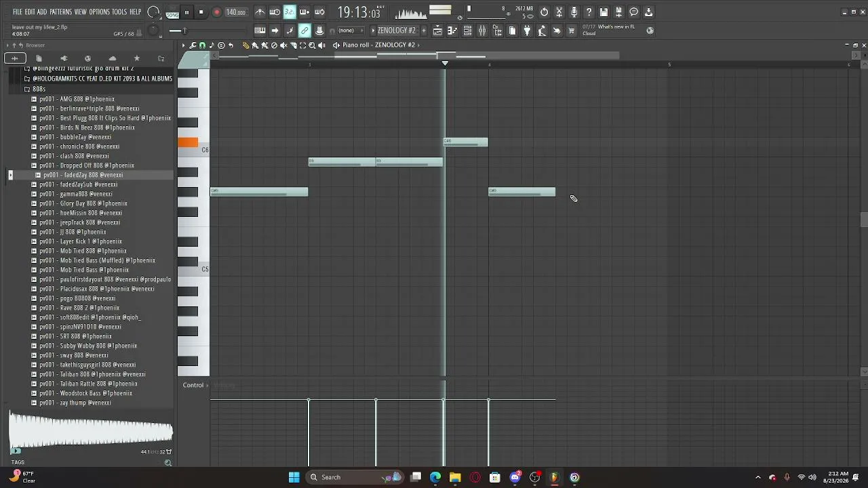Click the star favorites icon in Browser tabs

(136, 58)
